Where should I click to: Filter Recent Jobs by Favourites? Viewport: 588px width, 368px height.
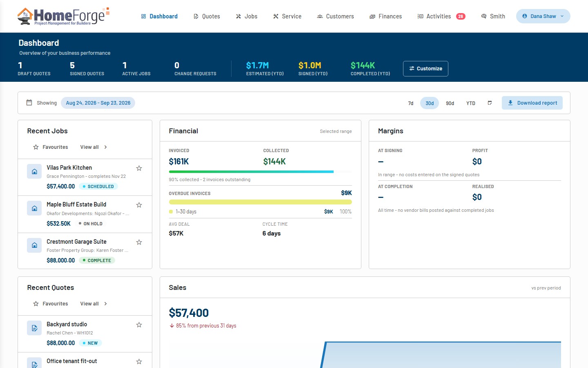51,147
